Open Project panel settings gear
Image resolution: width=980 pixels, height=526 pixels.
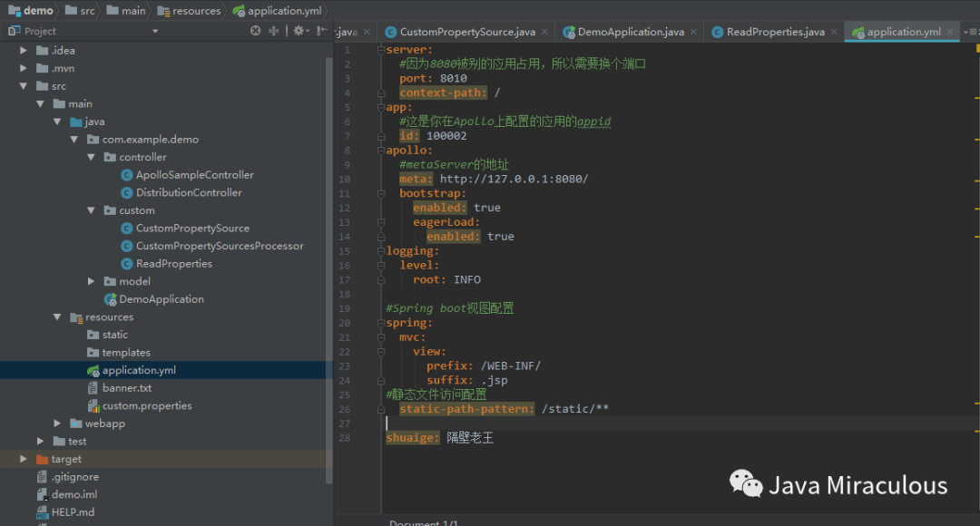[299, 31]
